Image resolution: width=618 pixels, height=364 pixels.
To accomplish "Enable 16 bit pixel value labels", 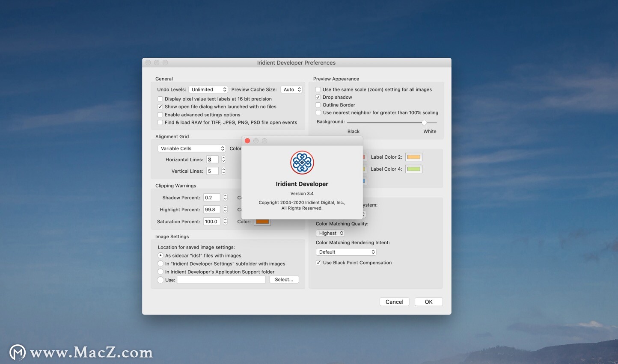I will pos(160,99).
